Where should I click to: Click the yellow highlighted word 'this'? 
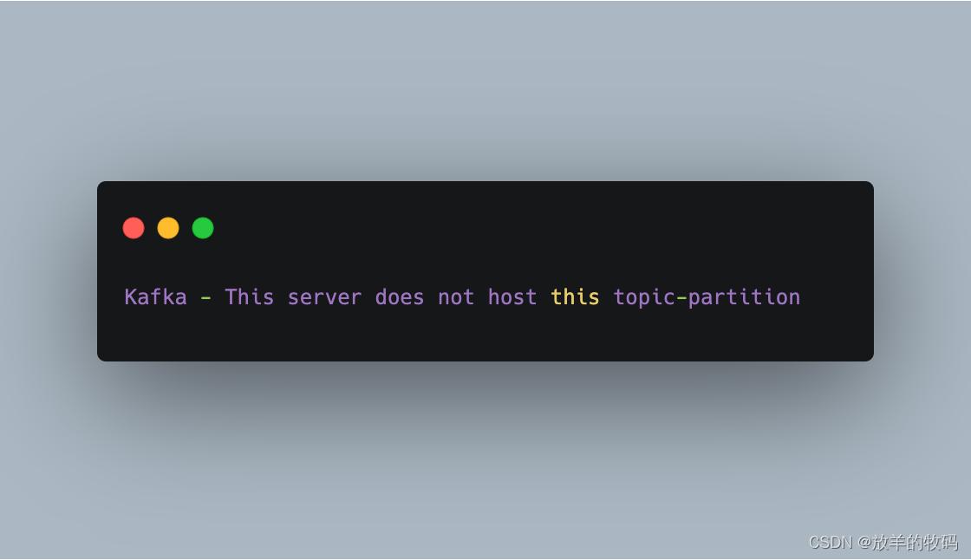(575, 297)
